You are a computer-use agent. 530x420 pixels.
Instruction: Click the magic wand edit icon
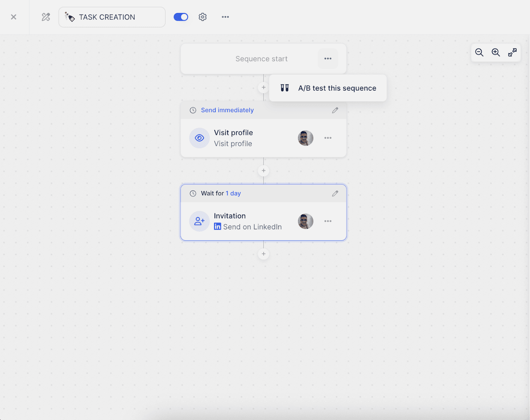pyautogui.click(x=46, y=17)
